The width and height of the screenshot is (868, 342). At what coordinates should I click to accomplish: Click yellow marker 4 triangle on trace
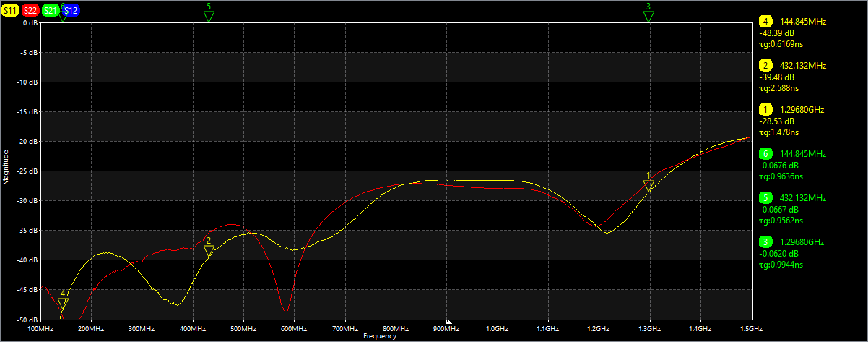pyautogui.click(x=63, y=304)
